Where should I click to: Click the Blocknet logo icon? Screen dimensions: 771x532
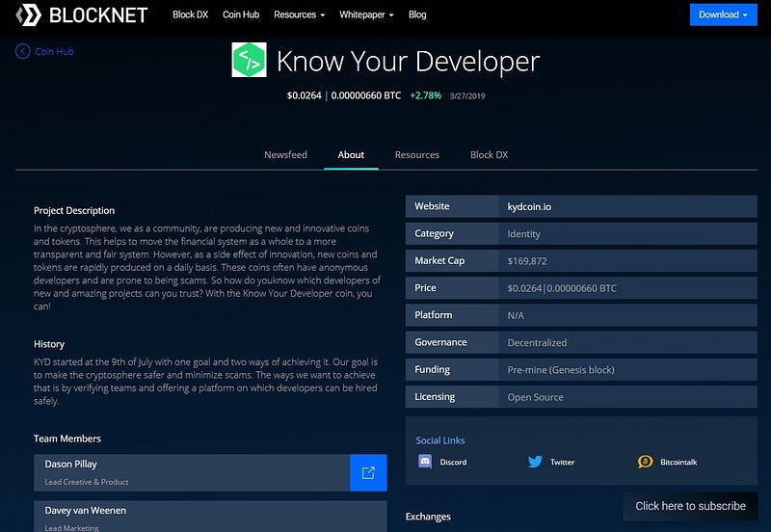point(29,14)
